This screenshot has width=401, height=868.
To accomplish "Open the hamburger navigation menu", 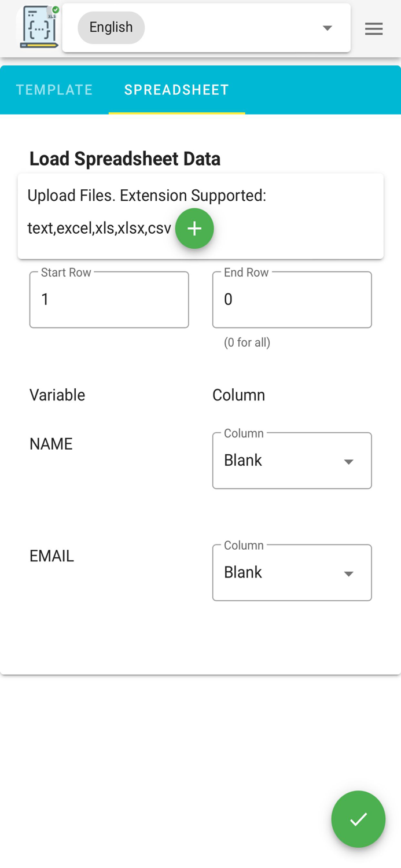I will pos(374,27).
